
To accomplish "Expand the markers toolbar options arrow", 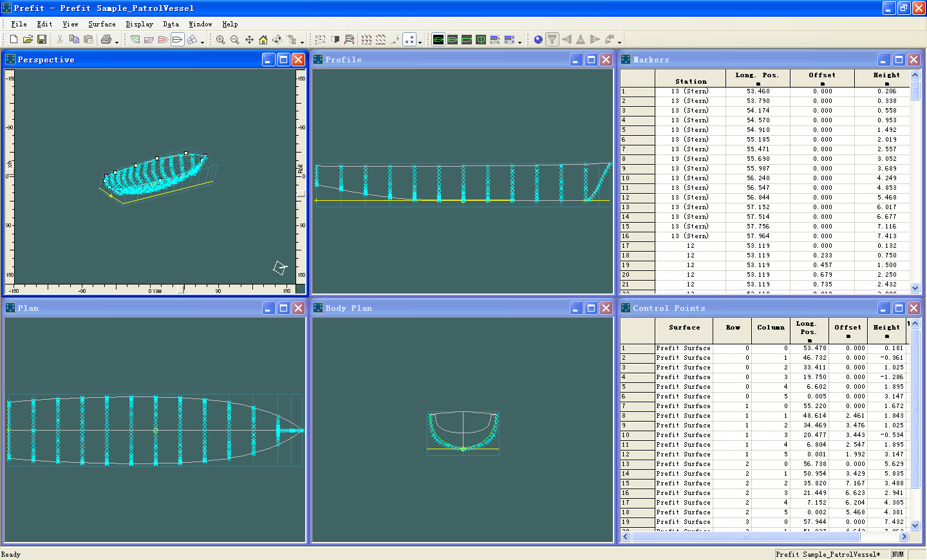I will (x=420, y=42).
